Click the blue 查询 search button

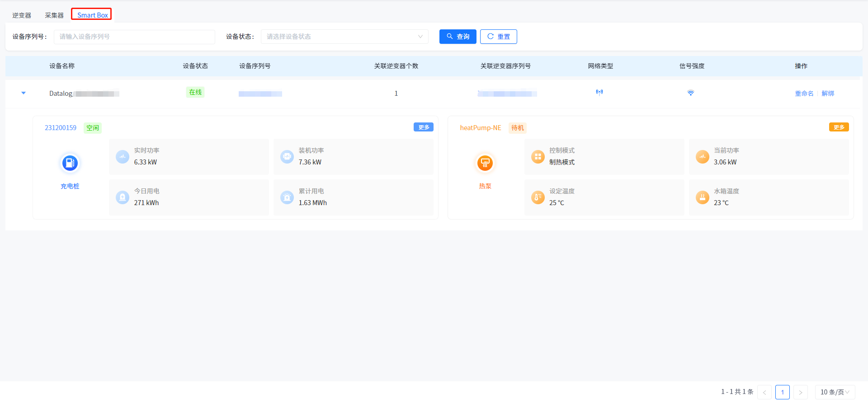tap(458, 37)
